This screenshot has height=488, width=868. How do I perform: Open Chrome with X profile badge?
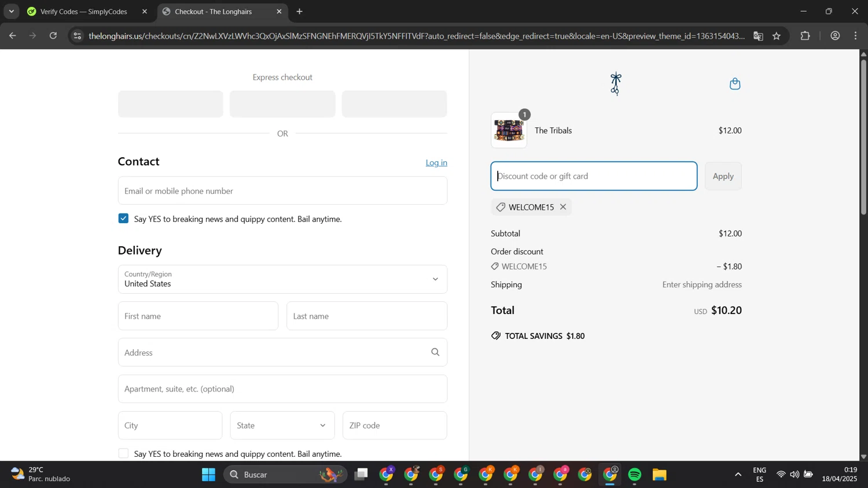(387, 475)
